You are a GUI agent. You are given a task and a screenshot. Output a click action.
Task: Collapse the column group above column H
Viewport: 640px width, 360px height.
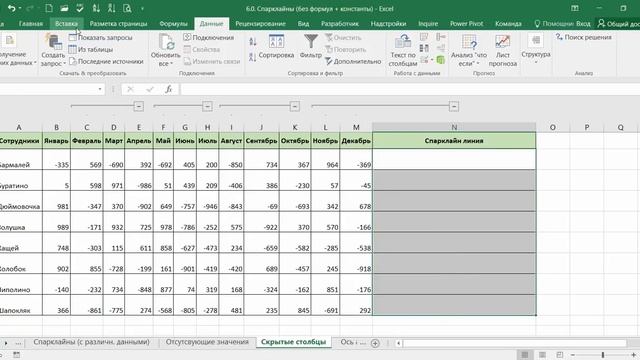(x=207, y=107)
